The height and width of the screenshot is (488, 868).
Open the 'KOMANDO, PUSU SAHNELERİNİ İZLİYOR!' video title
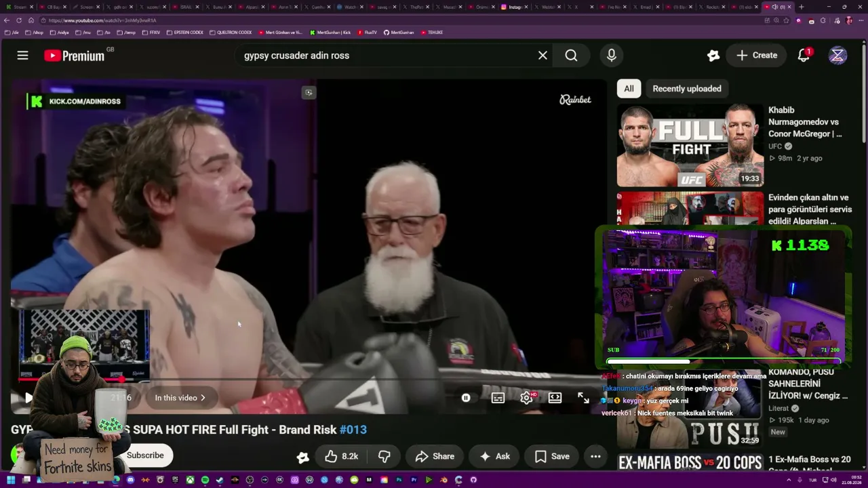[x=808, y=384]
